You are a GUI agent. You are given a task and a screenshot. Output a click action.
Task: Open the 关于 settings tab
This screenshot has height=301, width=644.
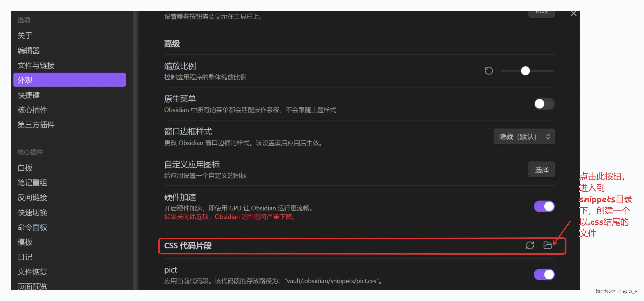25,35
